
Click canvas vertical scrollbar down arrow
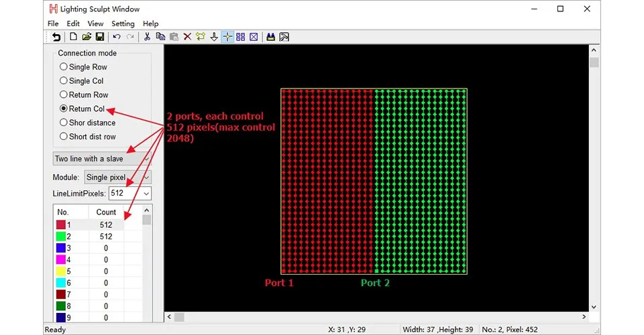point(594,307)
